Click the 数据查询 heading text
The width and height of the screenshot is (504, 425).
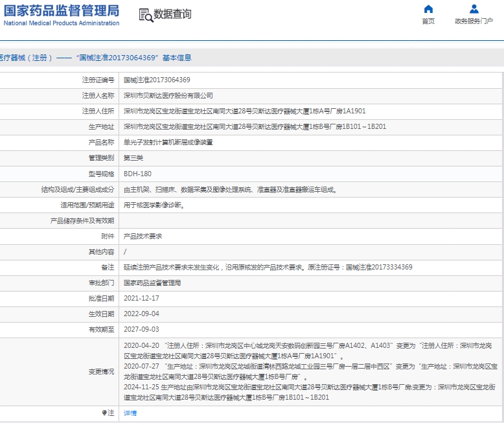[x=172, y=14]
